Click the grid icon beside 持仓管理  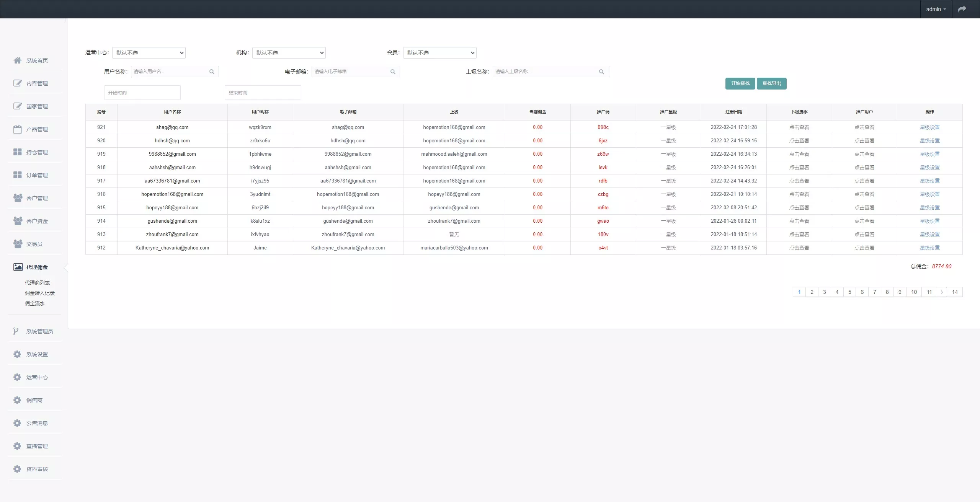click(17, 152)
